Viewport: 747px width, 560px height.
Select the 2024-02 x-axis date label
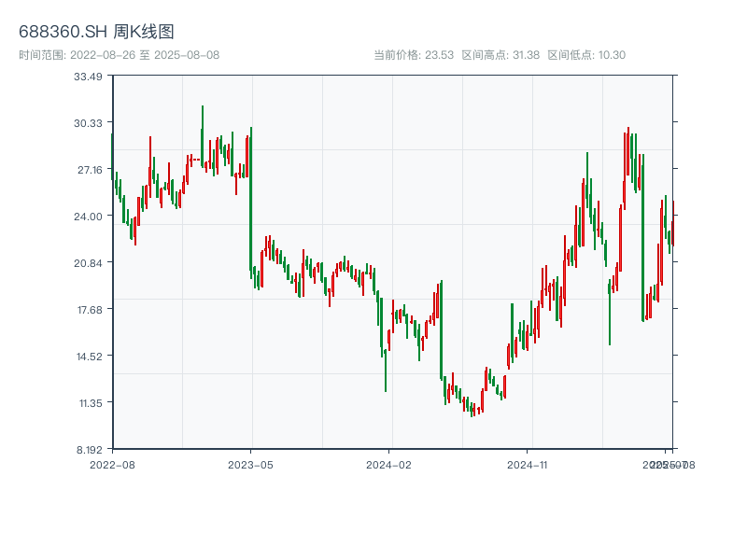pos(389,464)
